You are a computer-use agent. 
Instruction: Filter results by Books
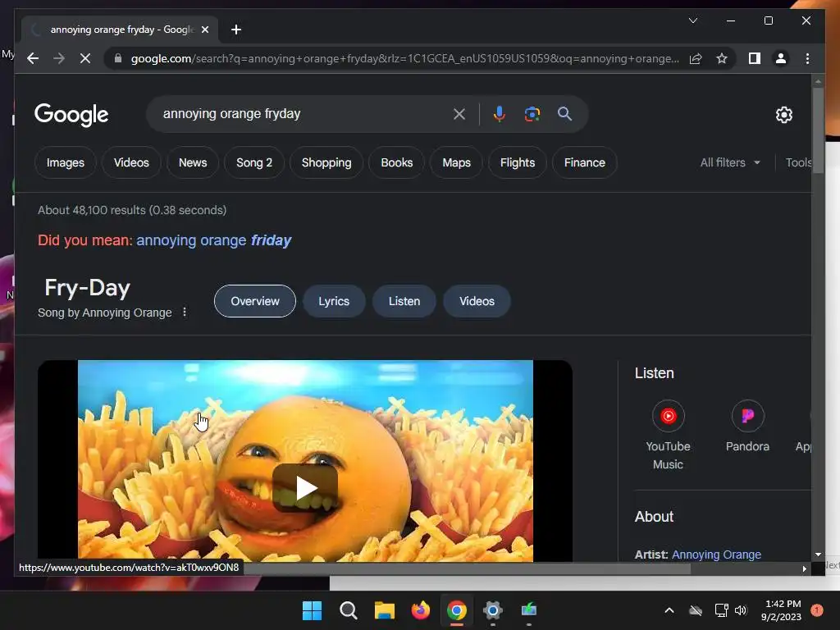tap(397, 162)
